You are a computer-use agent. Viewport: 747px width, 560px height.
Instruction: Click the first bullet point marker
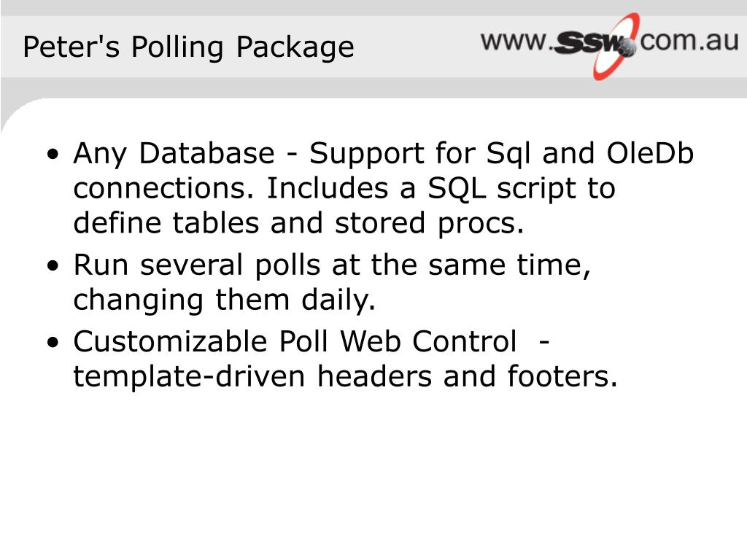pos(53,155)
